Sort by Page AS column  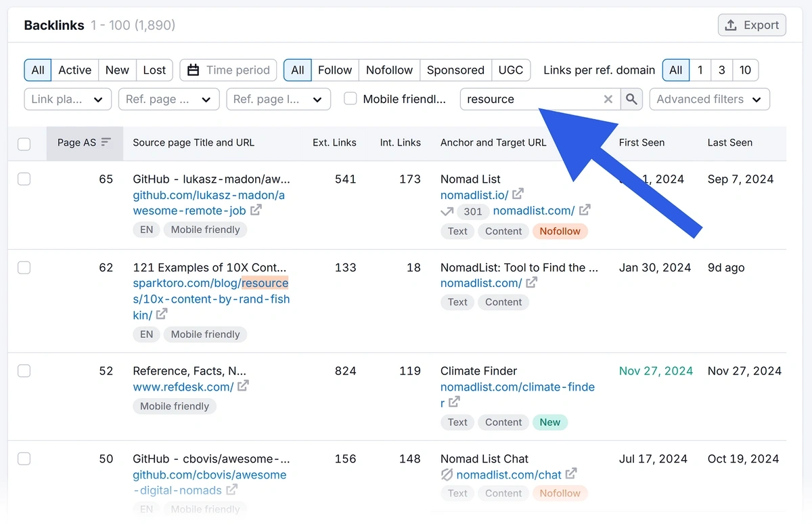tap(85, 142)
